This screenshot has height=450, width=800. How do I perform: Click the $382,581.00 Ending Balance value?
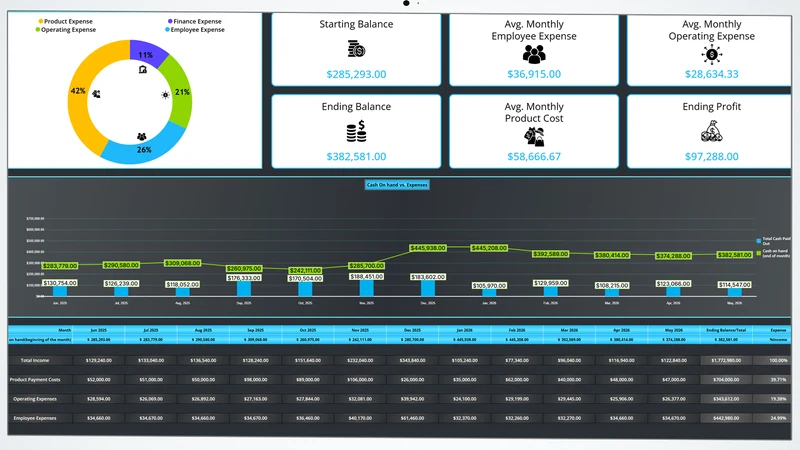[356, 157]
